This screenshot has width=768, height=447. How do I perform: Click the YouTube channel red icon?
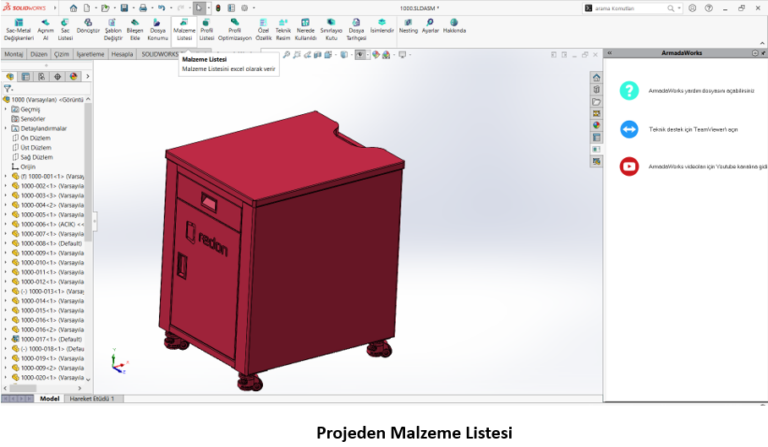[629, 166]
